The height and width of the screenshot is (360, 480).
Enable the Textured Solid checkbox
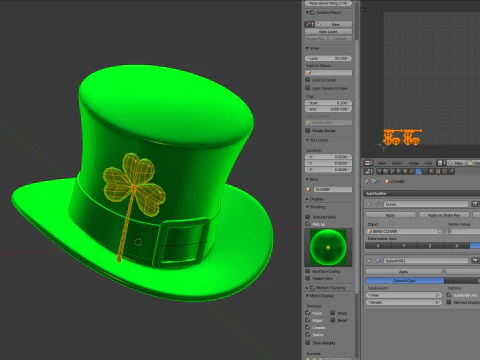(x=308, y=217)
